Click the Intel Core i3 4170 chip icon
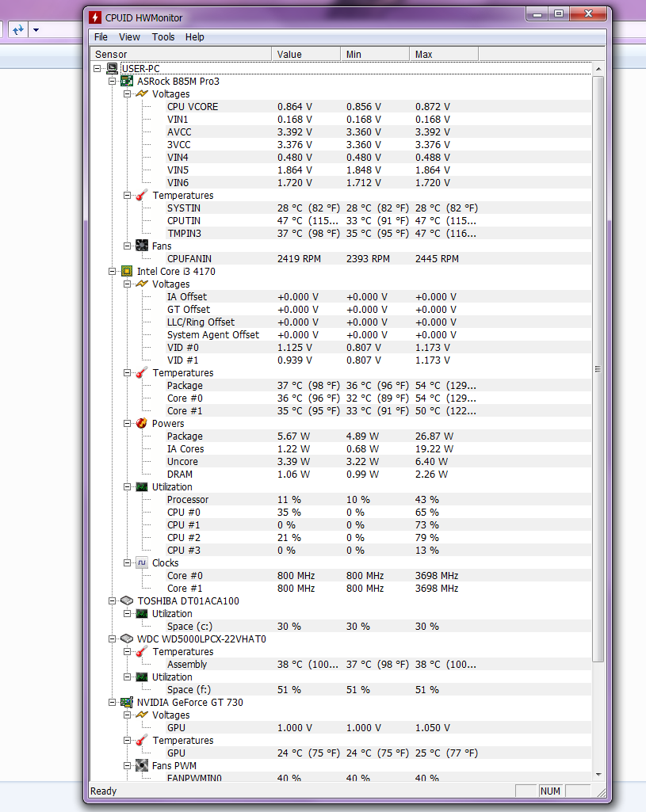 [x=127, y=272]
